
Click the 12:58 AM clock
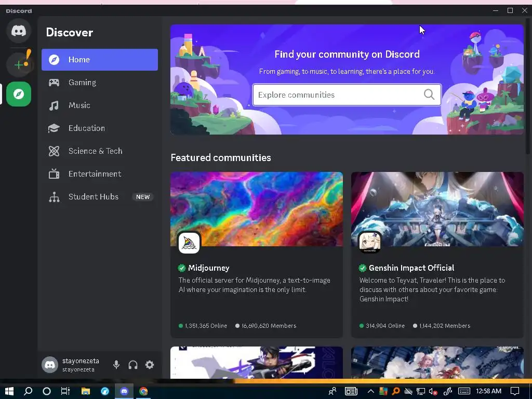click(488, 391)
